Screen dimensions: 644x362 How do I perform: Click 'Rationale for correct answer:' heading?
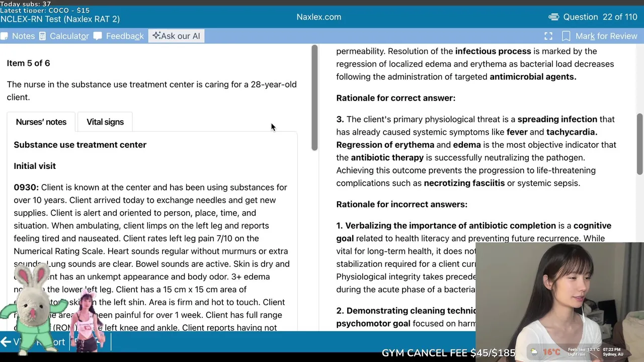point(396,98)
